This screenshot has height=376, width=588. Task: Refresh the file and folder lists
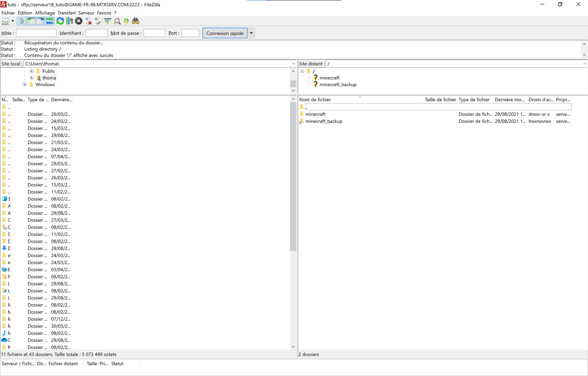point(60,21)
